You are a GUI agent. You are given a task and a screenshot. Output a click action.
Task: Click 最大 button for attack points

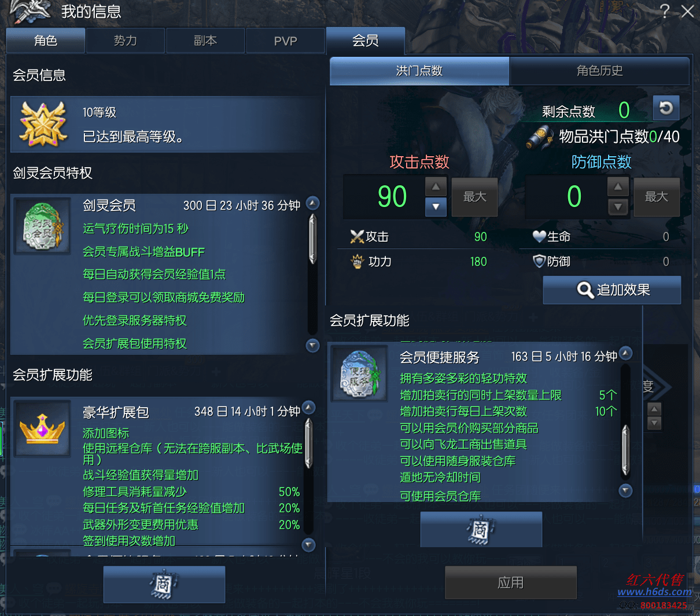coord(474,197)
